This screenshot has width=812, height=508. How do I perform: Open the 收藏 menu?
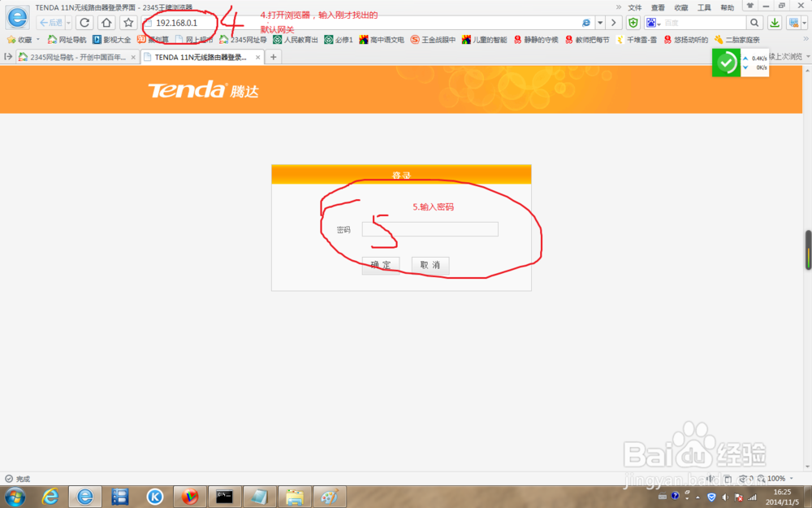click(x=681, y=8)
